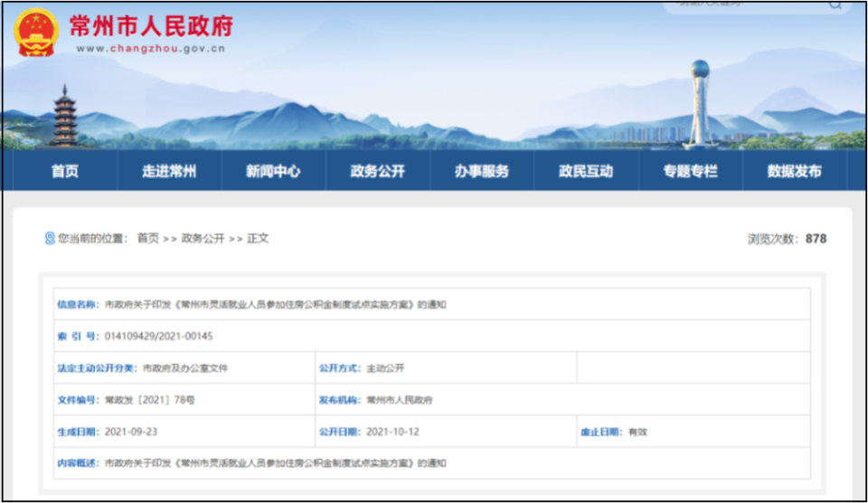Image resolution: width=868 pixels, height=503 pixels.
Task: Click the national emblem logo icon
Action: 36,33
